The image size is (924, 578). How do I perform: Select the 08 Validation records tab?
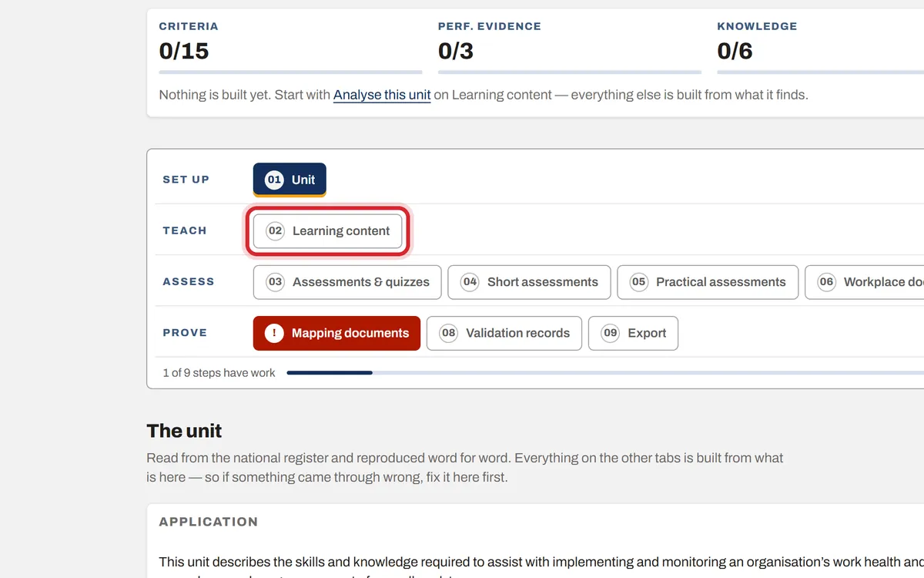pos(504,333)
